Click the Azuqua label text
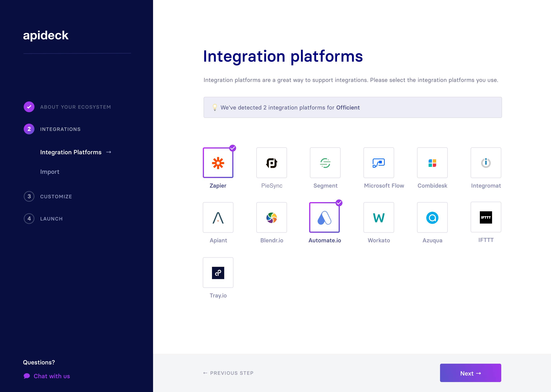The height and width of the screenshot is (392, 551). coord(432,240)
